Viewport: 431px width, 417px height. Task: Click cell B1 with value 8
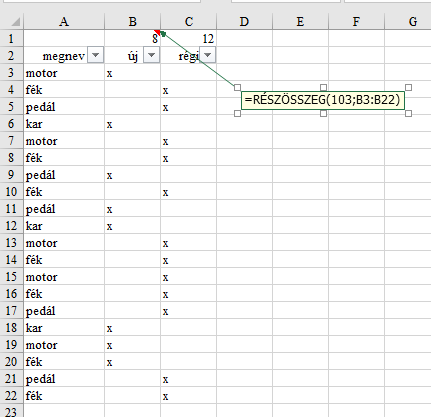click(x=133, y=39)
